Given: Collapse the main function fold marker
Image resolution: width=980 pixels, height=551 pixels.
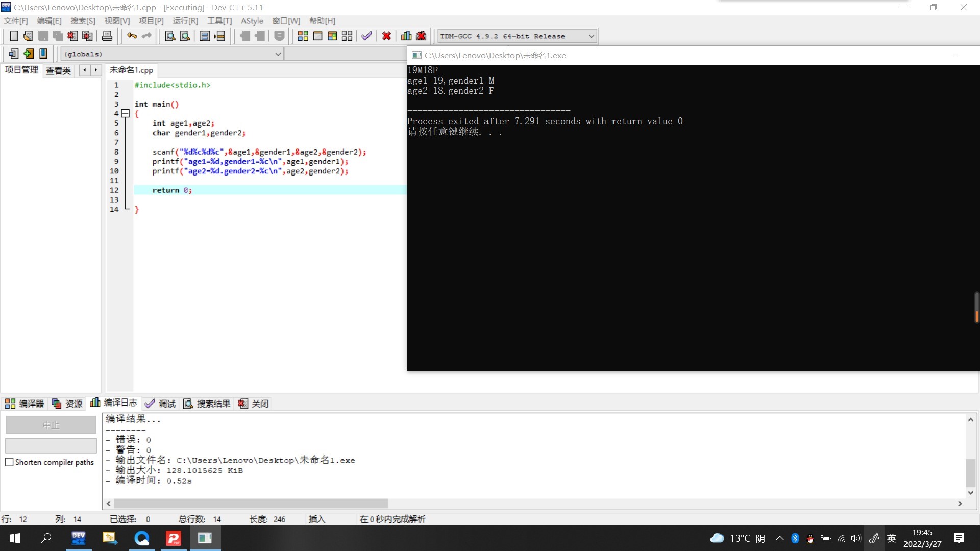Looking at the screenshot, I should pos(126,114).
